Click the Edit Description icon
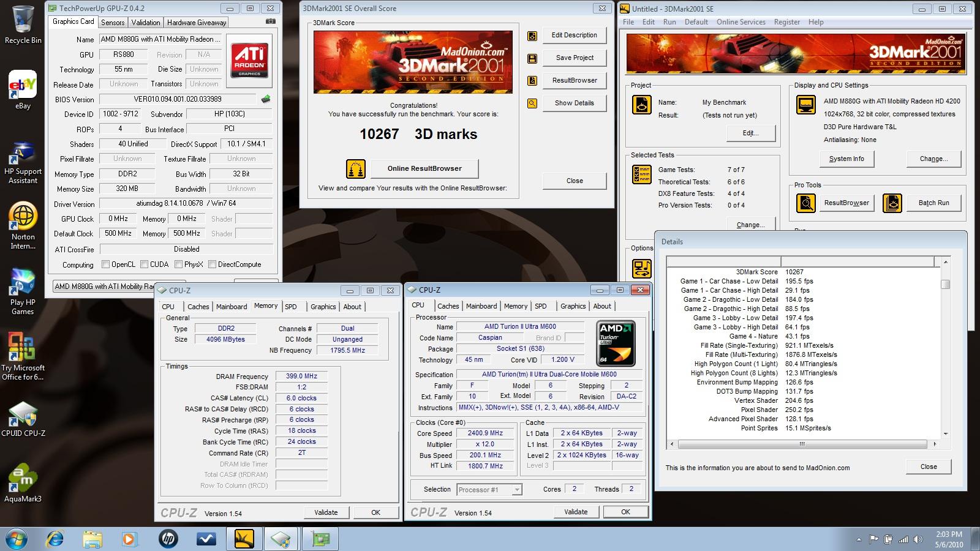The height and width of the screenshot is (551, 980). (x=532, y=36)
